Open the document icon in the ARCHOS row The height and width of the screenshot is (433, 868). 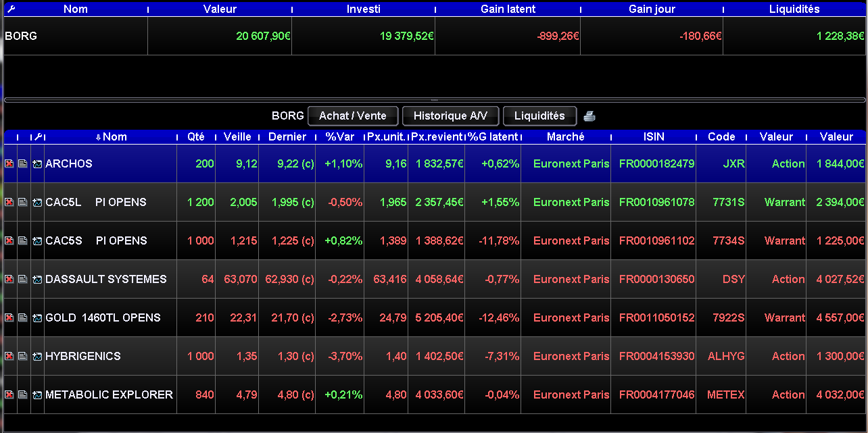point(23,163)
